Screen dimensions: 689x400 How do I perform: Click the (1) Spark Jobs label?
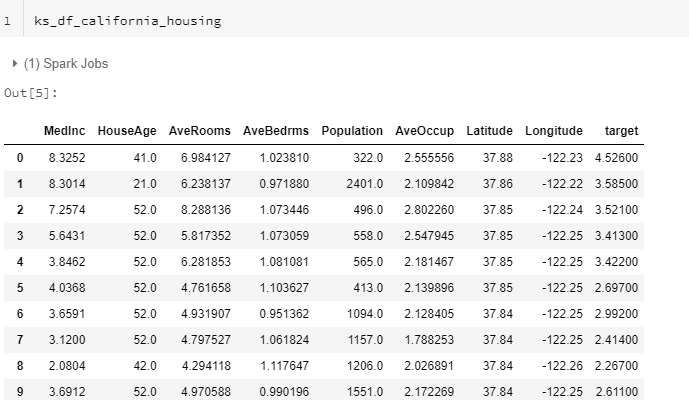[x=66, y=64]
